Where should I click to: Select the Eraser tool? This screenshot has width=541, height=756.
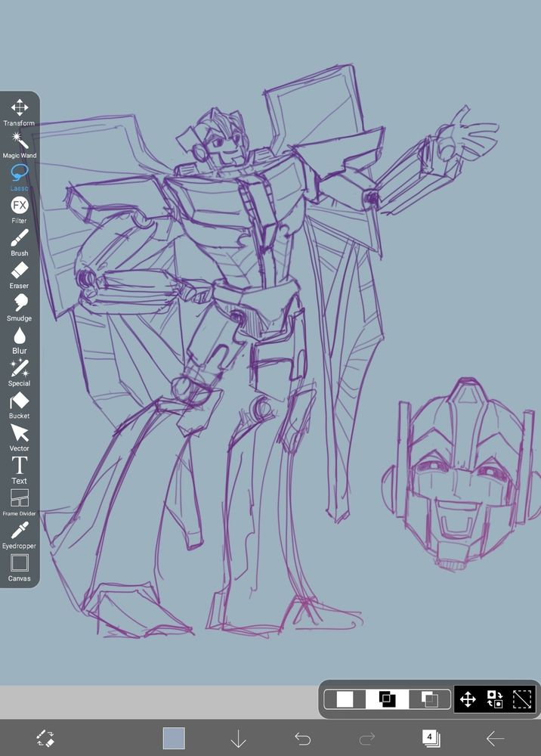[x=20, y=275]
